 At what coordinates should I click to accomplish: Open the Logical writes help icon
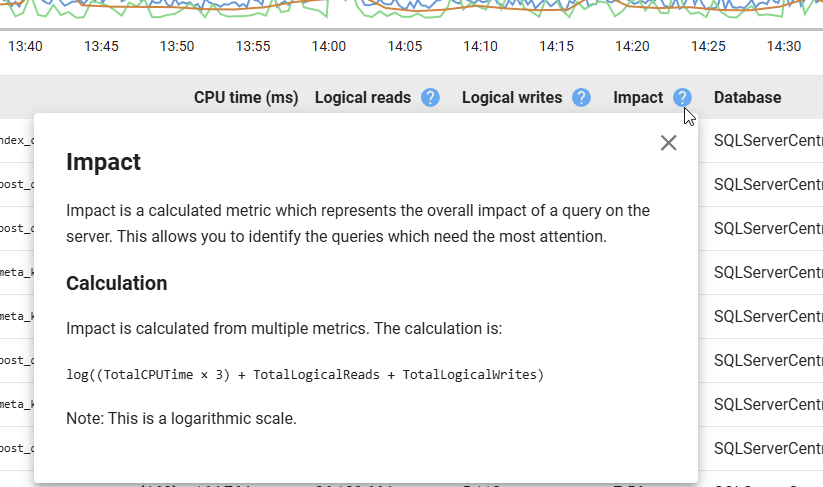[581, 98]
